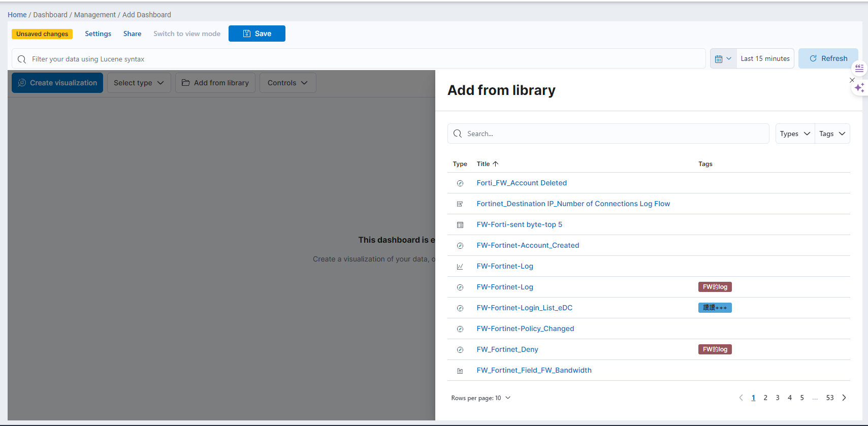Open the Settings menu item

pos(98,34)
